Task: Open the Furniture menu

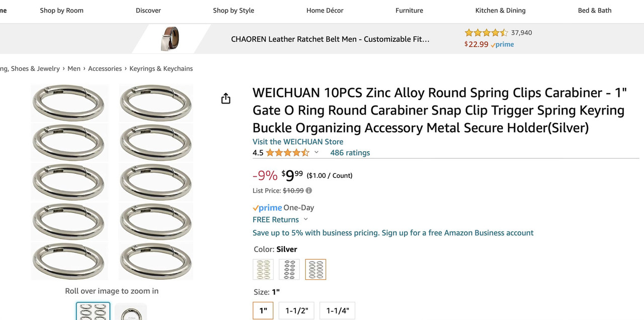Action: click(x=409, y=10)
